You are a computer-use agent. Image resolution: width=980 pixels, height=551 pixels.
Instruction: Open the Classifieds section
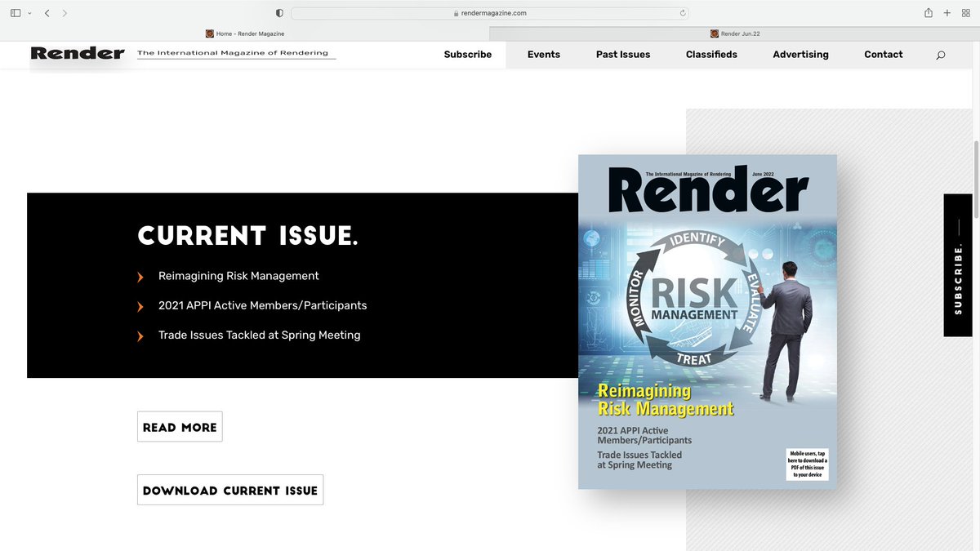coord(710,55)
